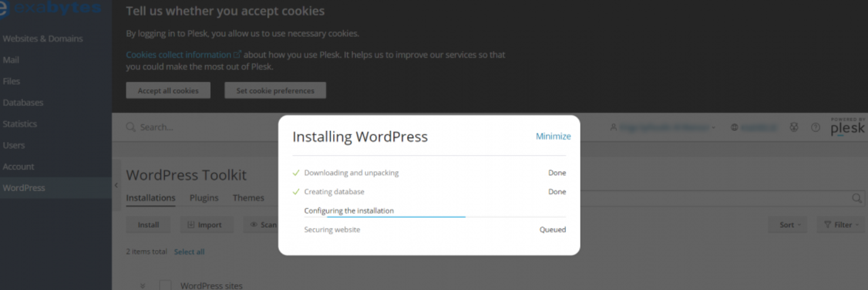This screenshot has height=290, width=868.
Task: Open the user account dropdown
Action: [x=663, y=127]
